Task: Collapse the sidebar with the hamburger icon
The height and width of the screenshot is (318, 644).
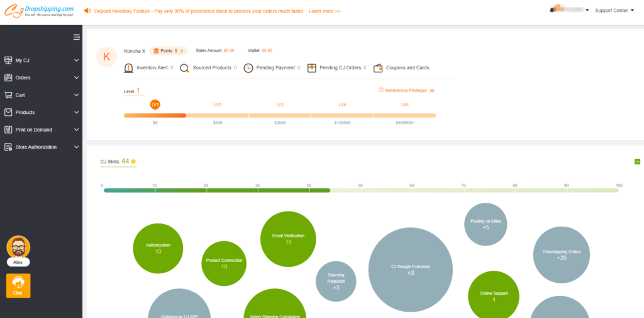Action: tap(76, 37)
